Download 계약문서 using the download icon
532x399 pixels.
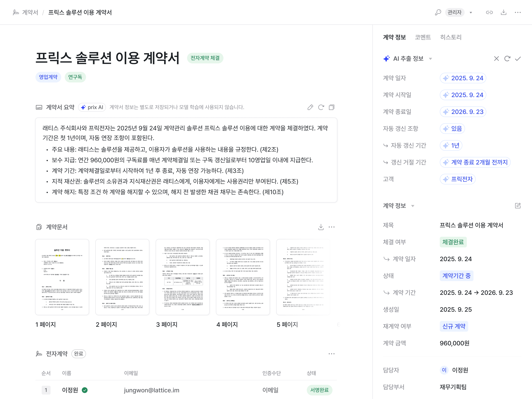coord(321,227)
